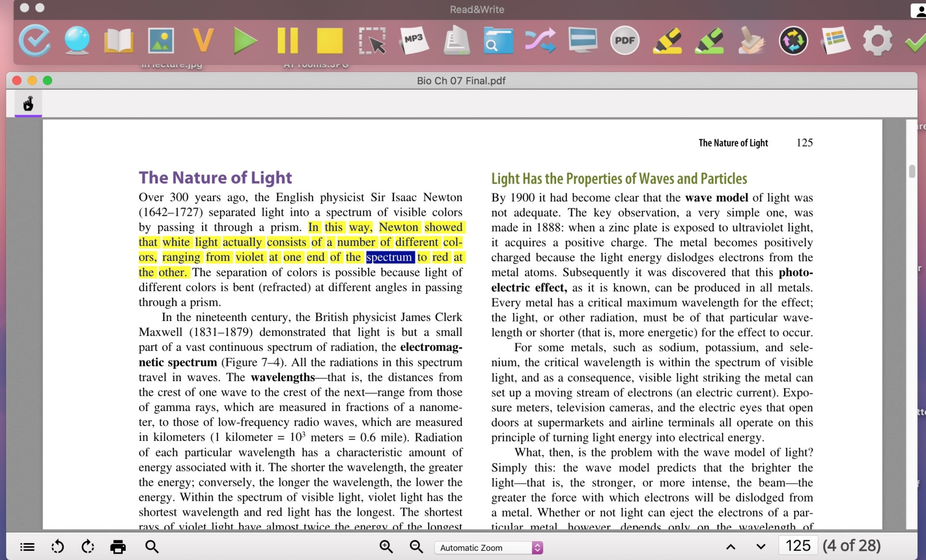Select the Screenshot Reader tool

pyautogui.click(x=372, y=40)
